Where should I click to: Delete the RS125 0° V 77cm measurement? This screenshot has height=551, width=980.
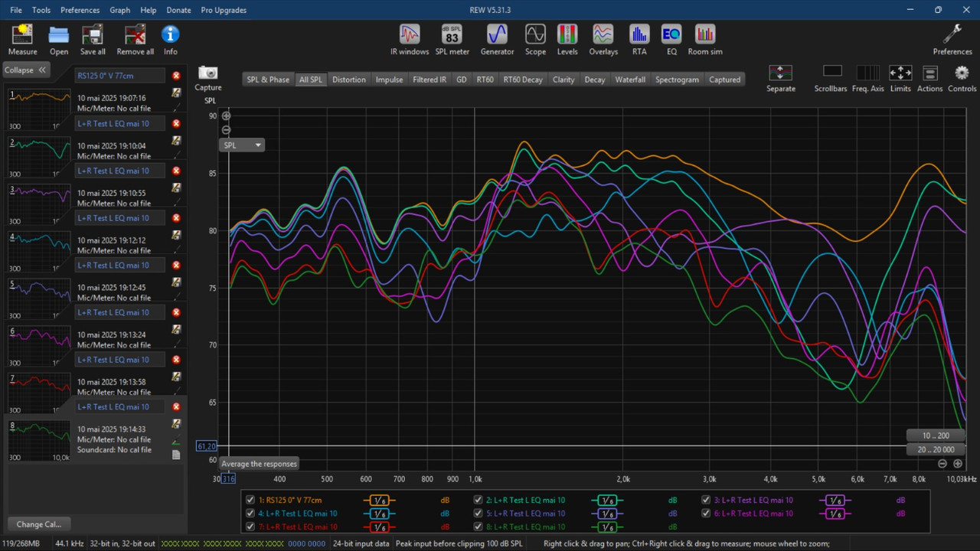[176, 76]
